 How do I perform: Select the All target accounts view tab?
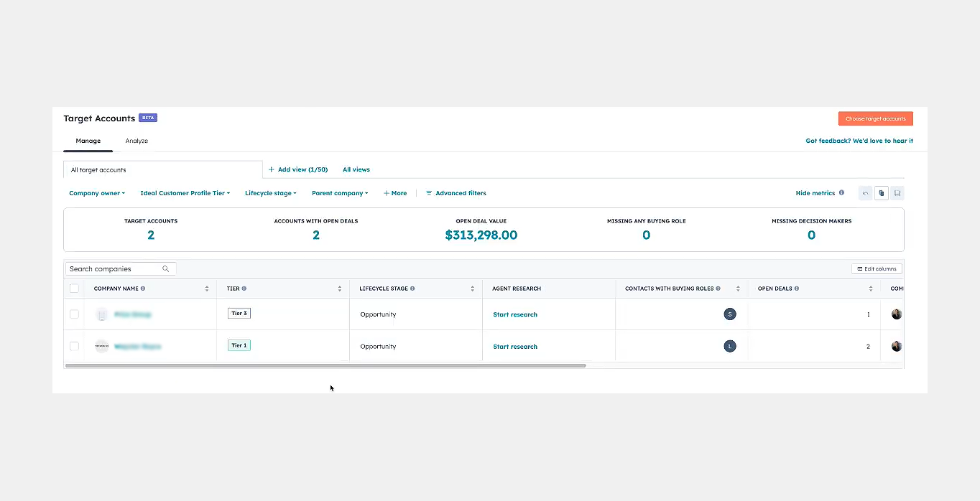coord(98,169)
